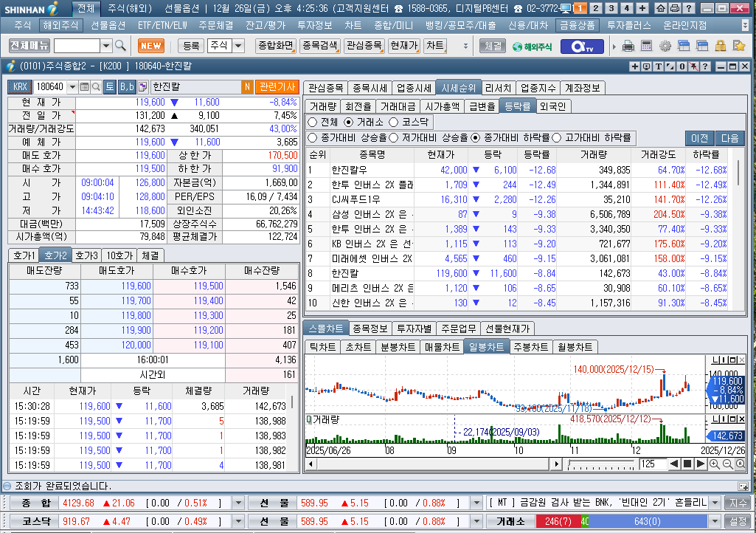Viewport: 756px width, 533px height.
Task: Click the memo note icon beside B,b
Action: (x=142, y=87)
